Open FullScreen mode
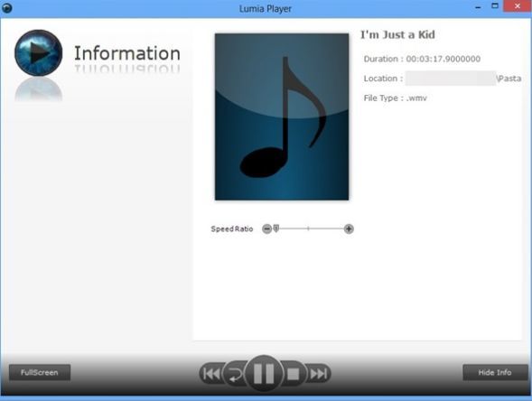Viewport: 532px width, 401px height. click(40, 372)
